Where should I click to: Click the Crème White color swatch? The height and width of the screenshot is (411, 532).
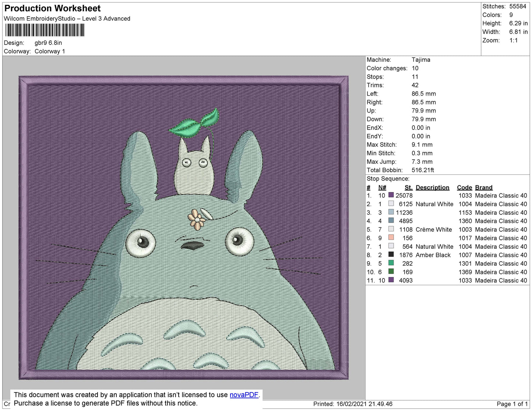click(391, 229)
